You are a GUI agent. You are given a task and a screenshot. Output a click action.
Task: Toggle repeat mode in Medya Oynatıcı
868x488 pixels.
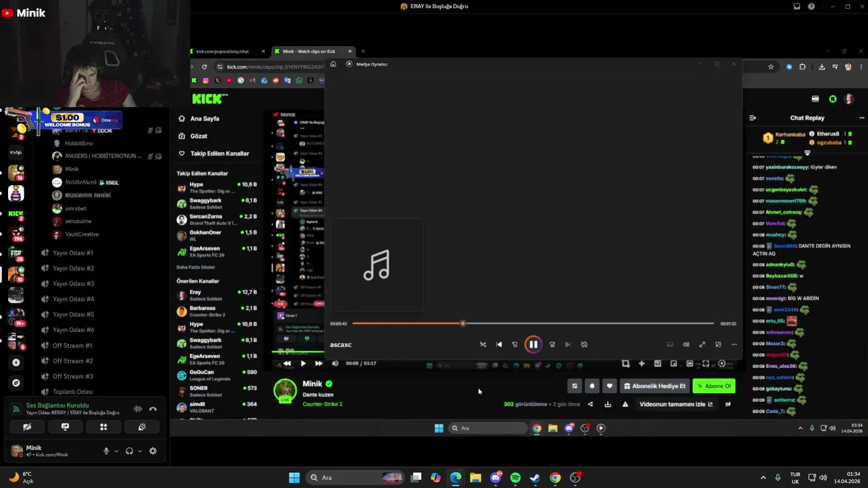pos(584,344)
